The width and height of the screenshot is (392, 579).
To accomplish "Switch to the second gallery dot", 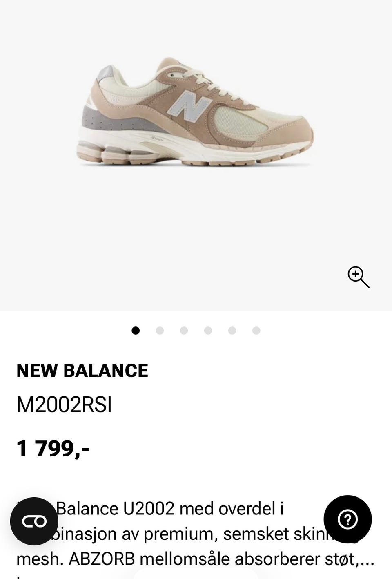I will click(x=160, y=331).
